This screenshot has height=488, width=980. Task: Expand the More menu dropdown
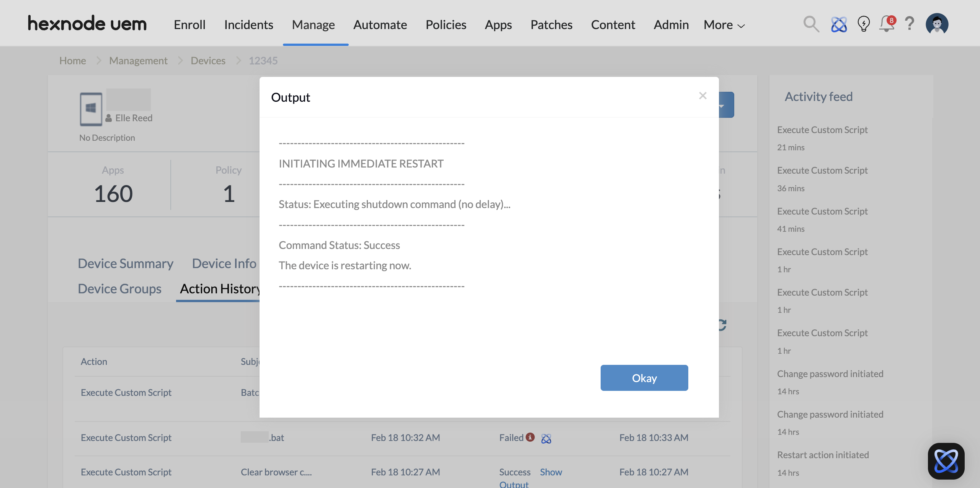pos(724,25)
